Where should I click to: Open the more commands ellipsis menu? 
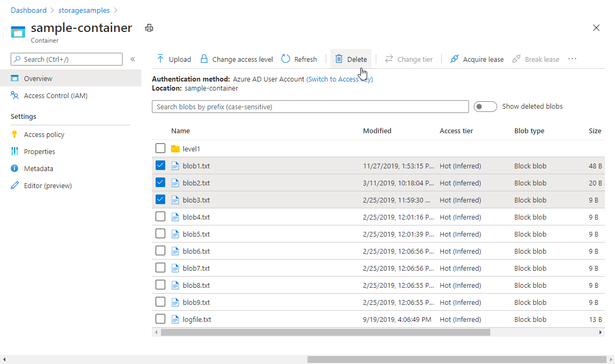(x=572, y=59)
